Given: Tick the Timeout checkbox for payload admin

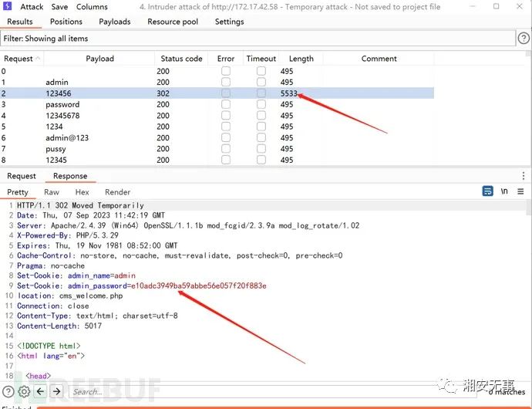Looking at the screenshot, I should coord(261,82).
